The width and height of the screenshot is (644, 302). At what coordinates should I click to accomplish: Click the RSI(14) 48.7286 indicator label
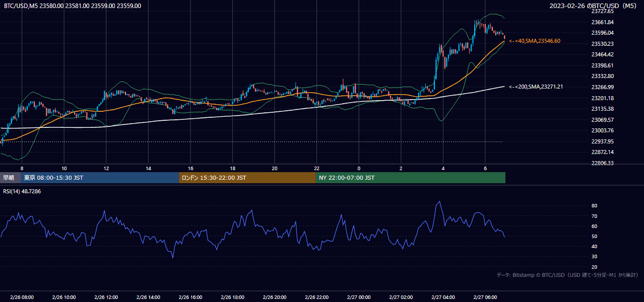coord(22,191)
